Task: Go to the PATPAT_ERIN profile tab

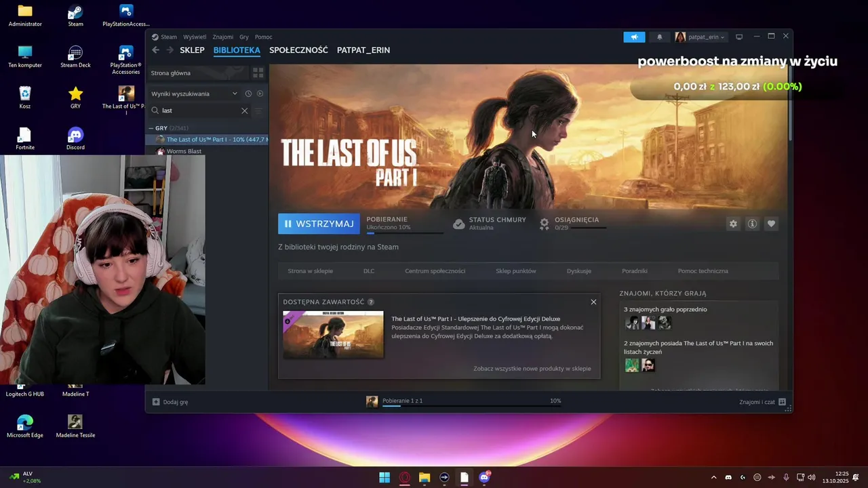Action: click(363, 50)
